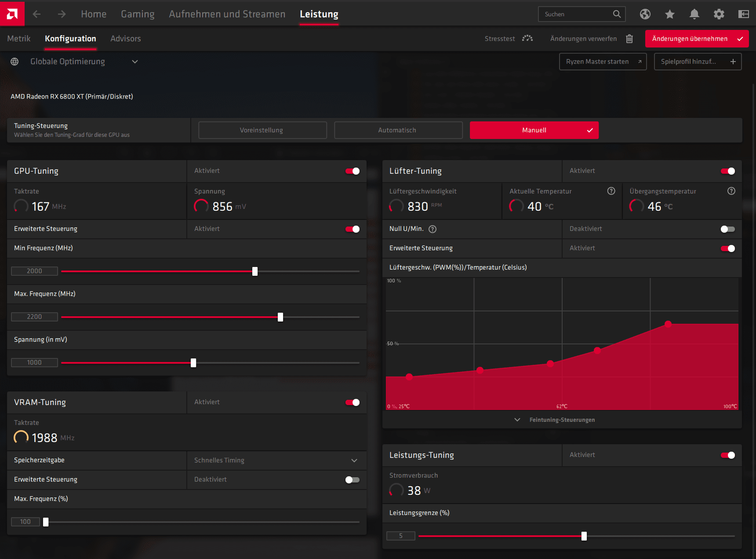The width and height of the screenshot is (756, 559).
Task: Click the plus icon to add game profile
Action: pos(733,62)
